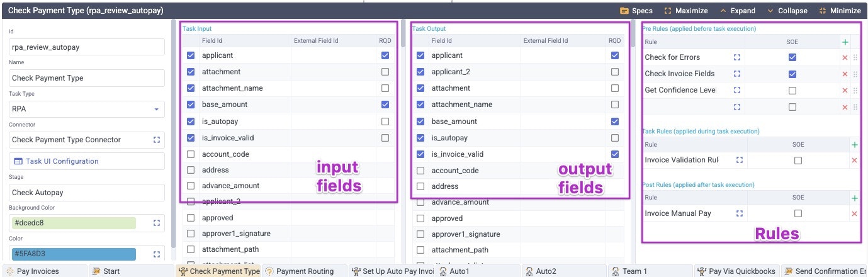Open Specs folder icon in header
The width and height of the screenshot is (868, 277).
pyautogui.click(x=624, y=11)
